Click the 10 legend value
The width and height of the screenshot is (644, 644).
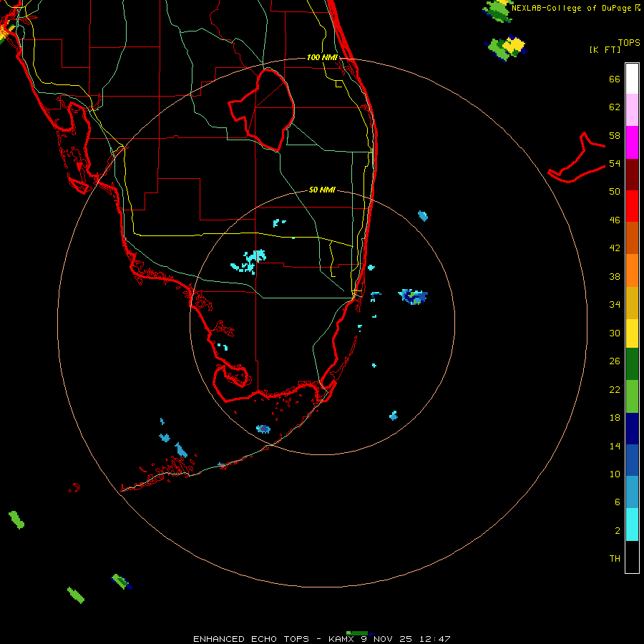[615, 474]
